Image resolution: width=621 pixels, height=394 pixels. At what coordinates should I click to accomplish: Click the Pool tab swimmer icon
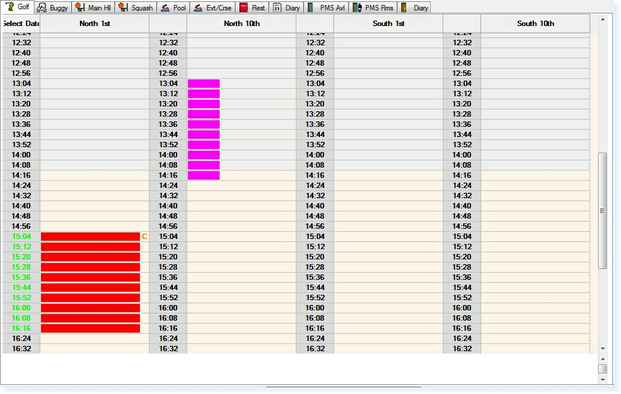tap(165, 8)
